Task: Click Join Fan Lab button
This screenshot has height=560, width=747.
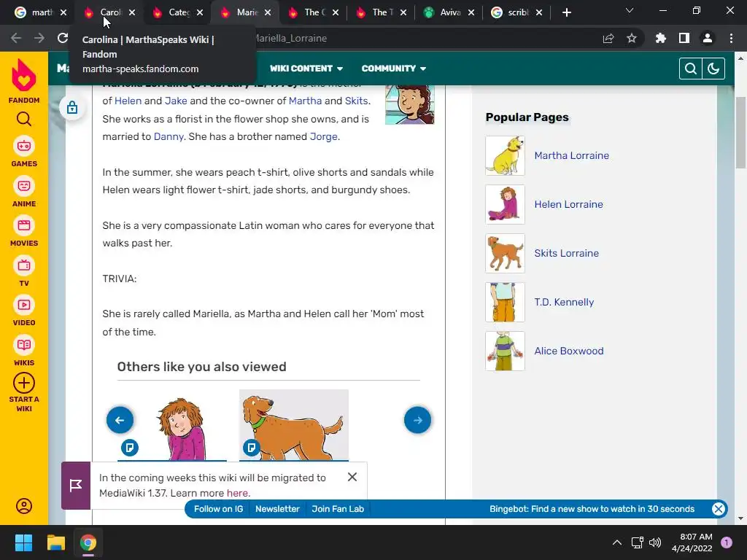Action: tap(338, 508)
